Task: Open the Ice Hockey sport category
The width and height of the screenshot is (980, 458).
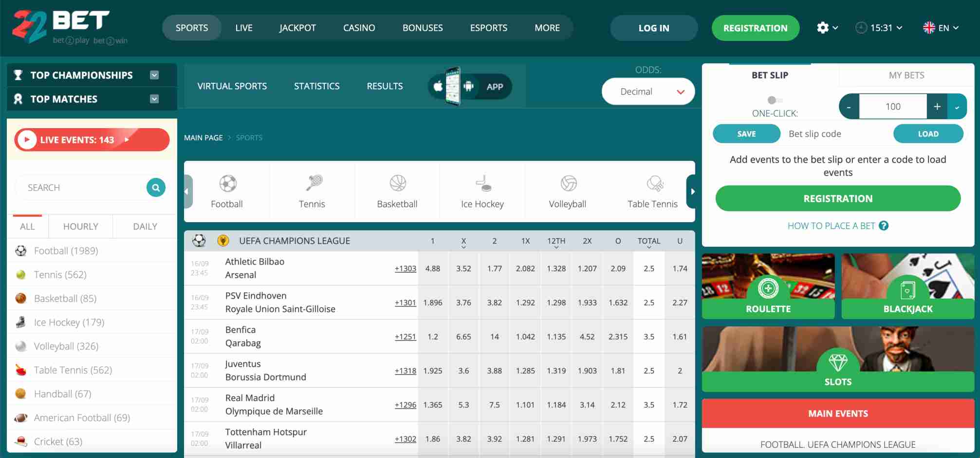Action: [x=482, y=190]
